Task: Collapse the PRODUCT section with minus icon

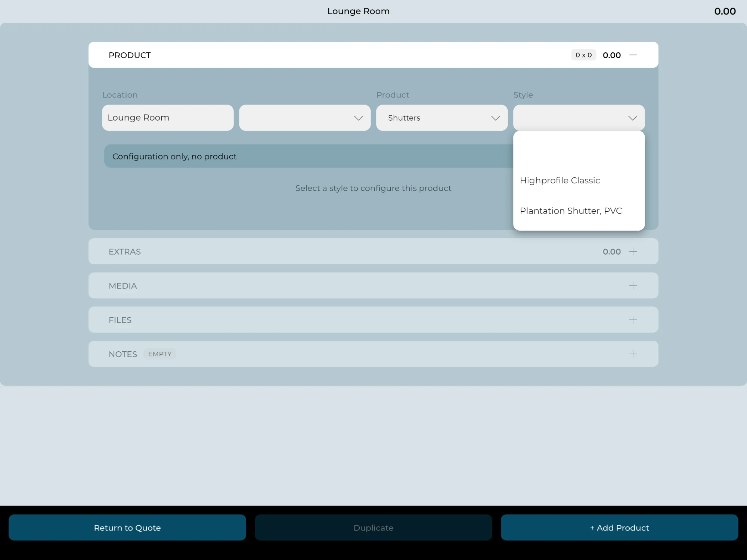Action: point(633,55)
